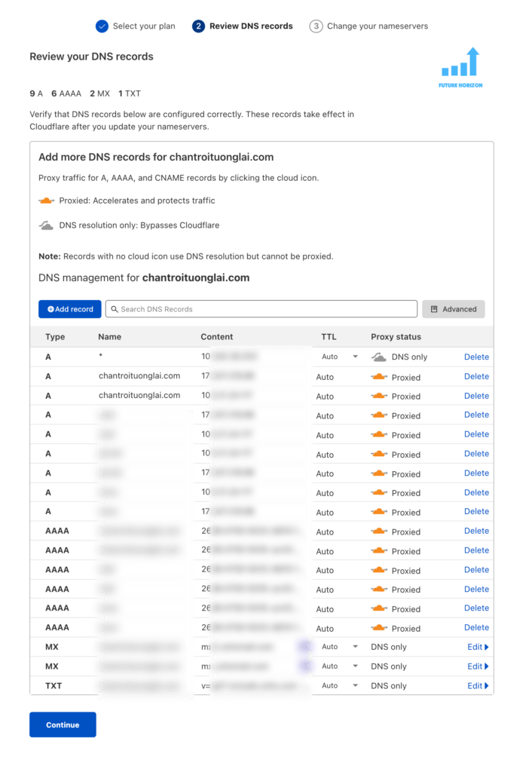Click checkmark icon beside Select your plan
The width and height of the screenshot is (532, 772).
tap(102, 26)
